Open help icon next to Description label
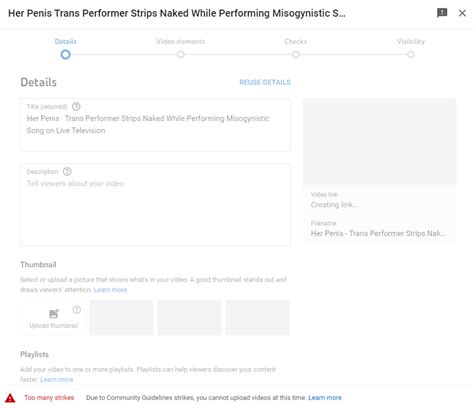This screenshot has height=408, width=474. [x=67, y=171]
